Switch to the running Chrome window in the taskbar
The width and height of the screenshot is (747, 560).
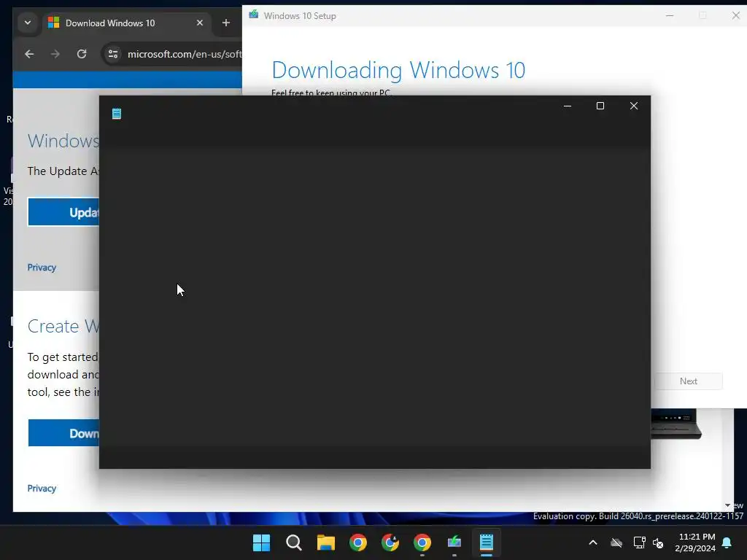point(422,542)
